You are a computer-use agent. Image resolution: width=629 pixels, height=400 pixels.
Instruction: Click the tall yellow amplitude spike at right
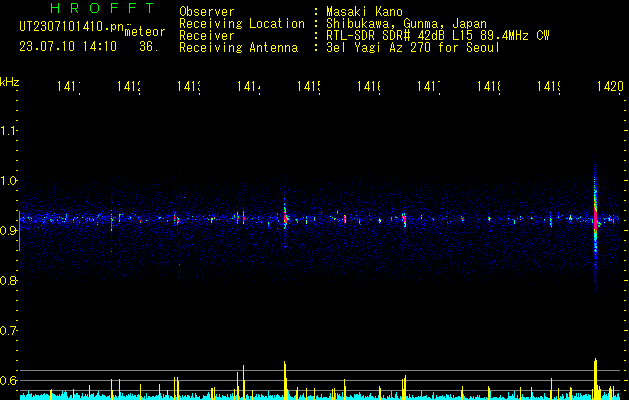(x=595, y=375)
